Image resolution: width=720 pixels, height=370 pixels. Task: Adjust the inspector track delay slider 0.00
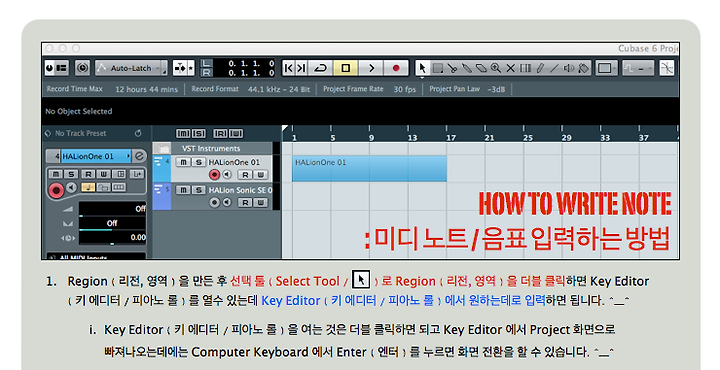[x=112, y=238]
